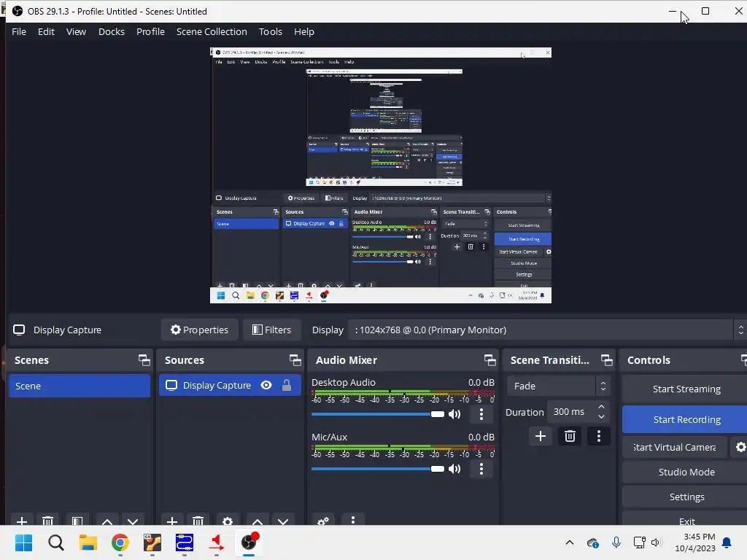Open Chrome from the taskbar
The width and height of the screenshot is (747, 560).
point(120,542)
